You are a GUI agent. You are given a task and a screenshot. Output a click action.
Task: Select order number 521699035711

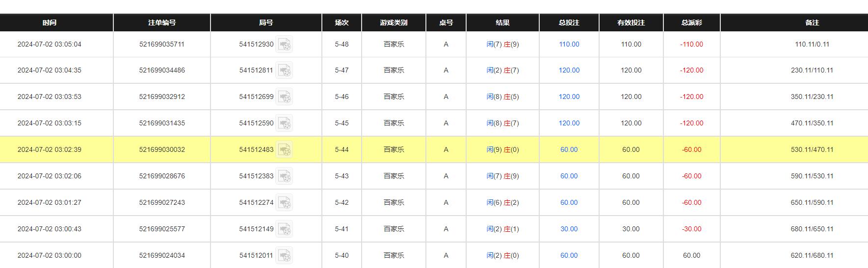click(162, 44)
